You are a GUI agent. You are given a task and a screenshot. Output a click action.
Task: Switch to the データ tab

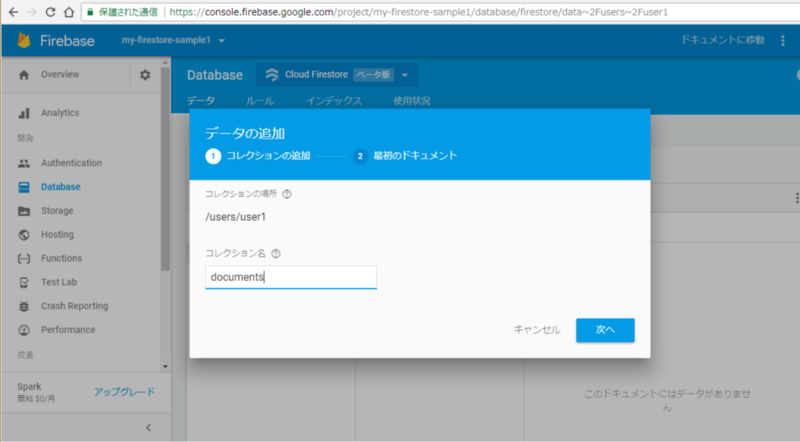pos(201,101)
